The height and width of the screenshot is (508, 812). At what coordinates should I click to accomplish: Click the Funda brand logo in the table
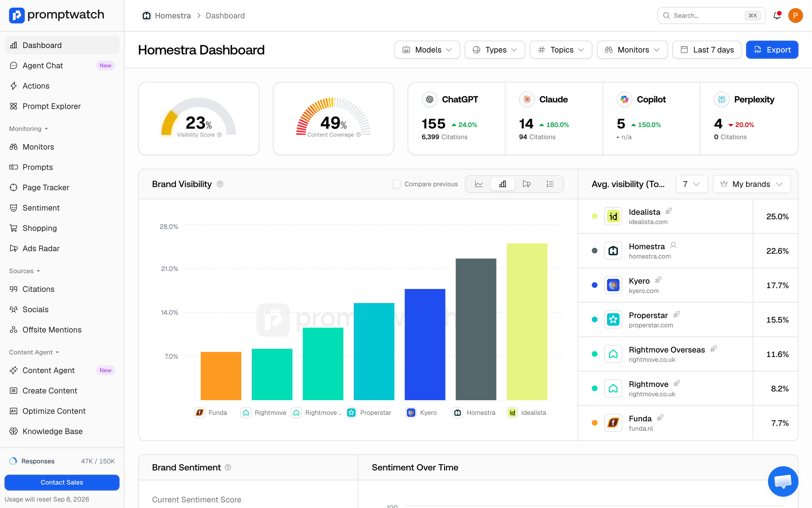[613, 423]
